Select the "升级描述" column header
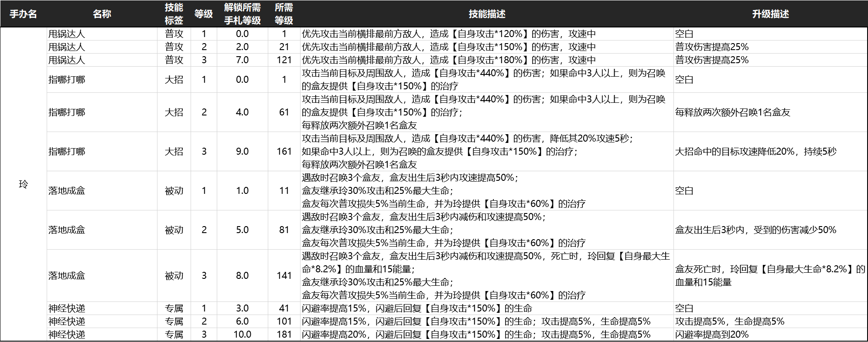The image size is (868, 342). [770, 14]
